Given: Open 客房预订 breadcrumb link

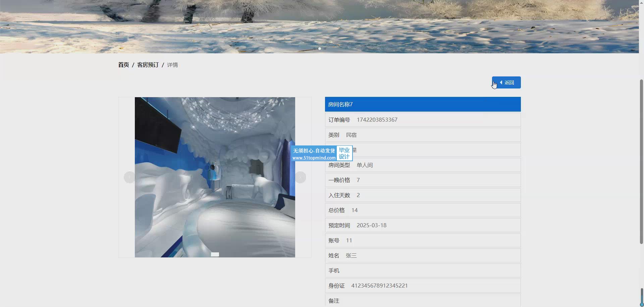Looking at the screenshot, I should (x=148, y=65).
